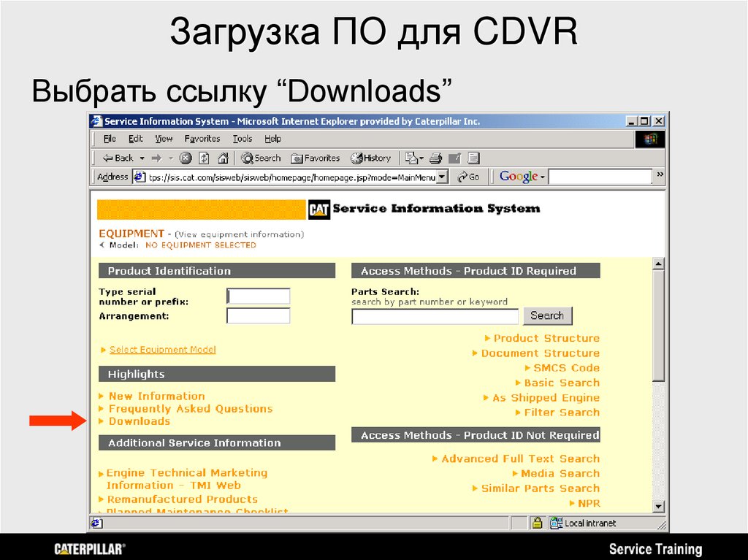Open the address bar dropdown arrow

pyautogui.click(x=443, y=176)
